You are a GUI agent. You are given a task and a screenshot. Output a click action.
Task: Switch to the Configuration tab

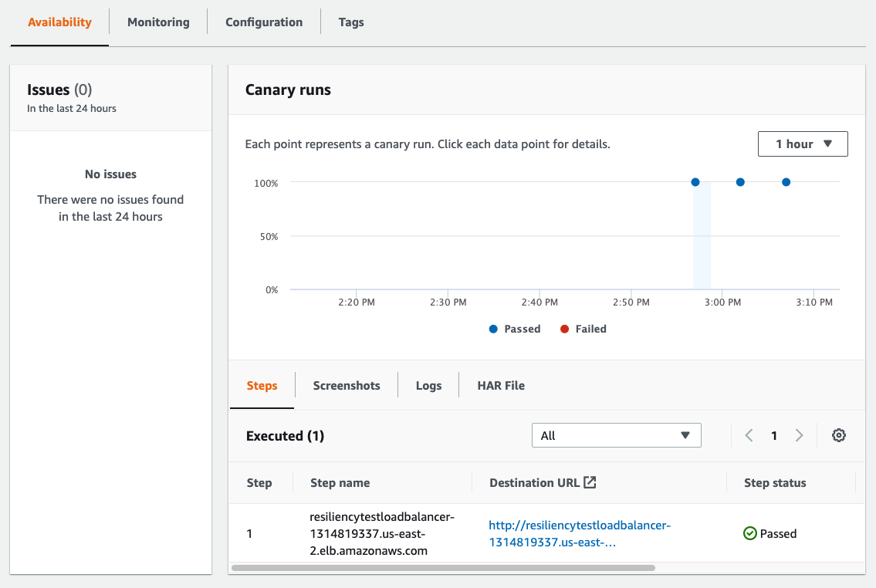click(x=263, y=22)
